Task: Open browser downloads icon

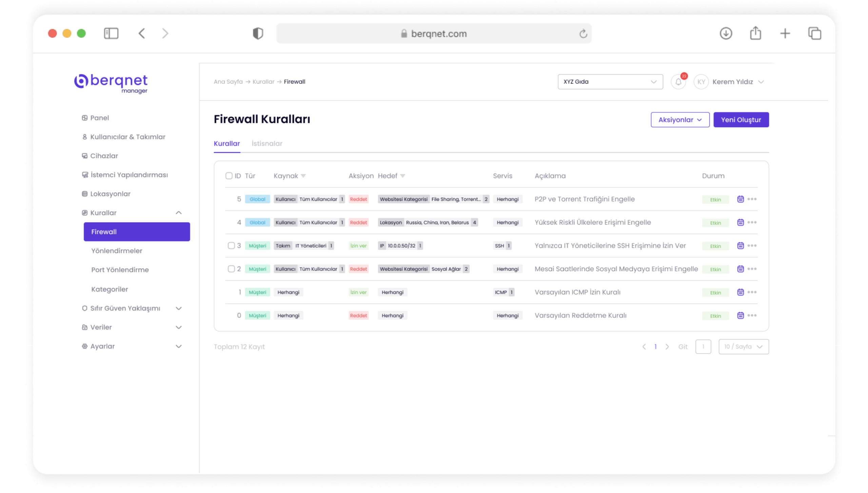Action: coord(726,33)
